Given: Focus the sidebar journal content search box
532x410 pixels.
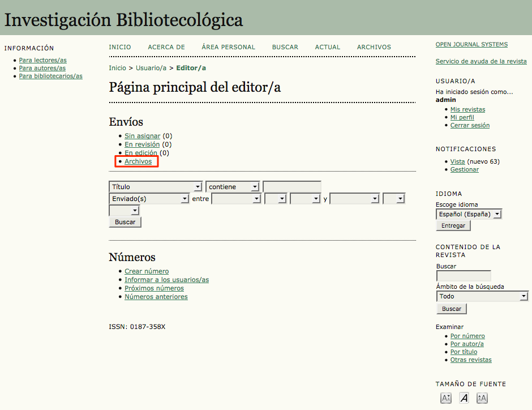Looking at the screenshot, I should [x=464, y=276].
